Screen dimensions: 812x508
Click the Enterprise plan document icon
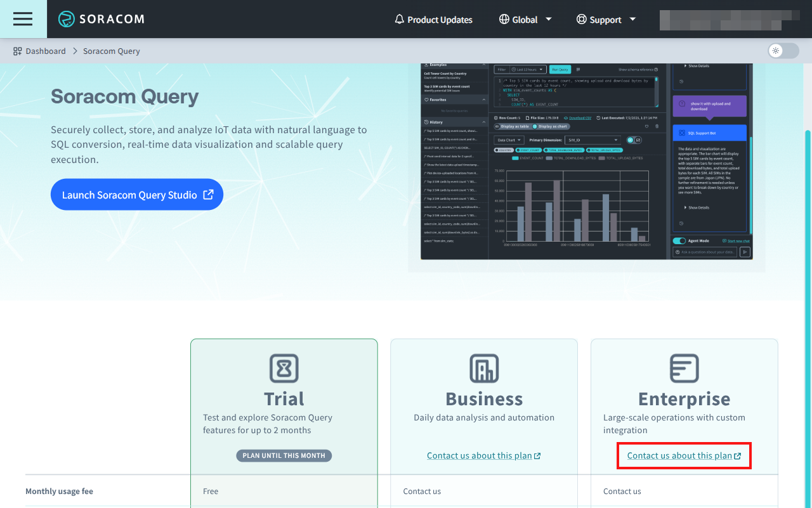point(683,368)
